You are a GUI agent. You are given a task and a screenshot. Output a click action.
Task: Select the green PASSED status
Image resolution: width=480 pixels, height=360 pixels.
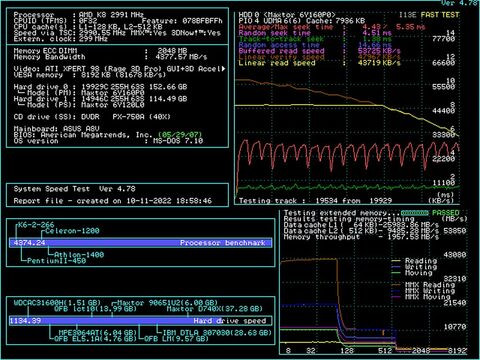click(x=446, y=213)
